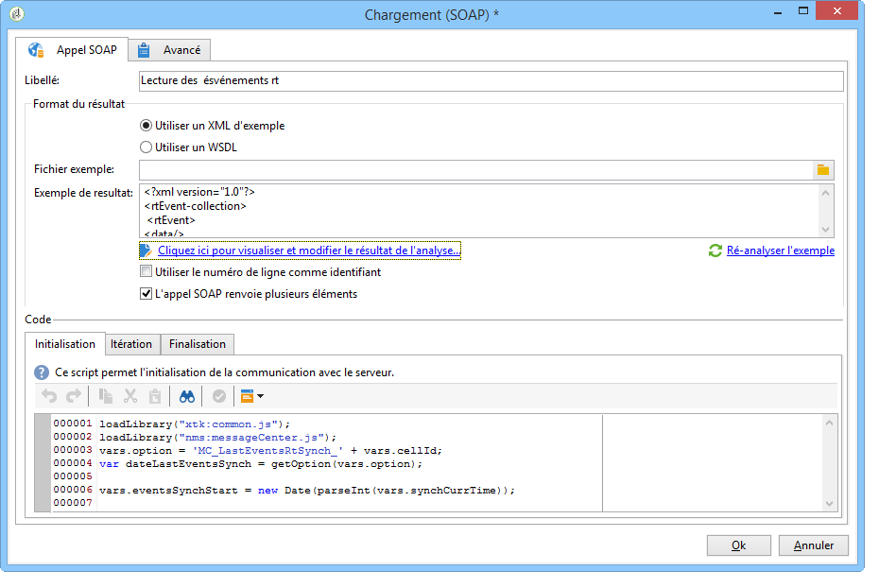The image size is (879, 588).
Task: Copy selection using script toolbar icon
Action: (106, 396)
